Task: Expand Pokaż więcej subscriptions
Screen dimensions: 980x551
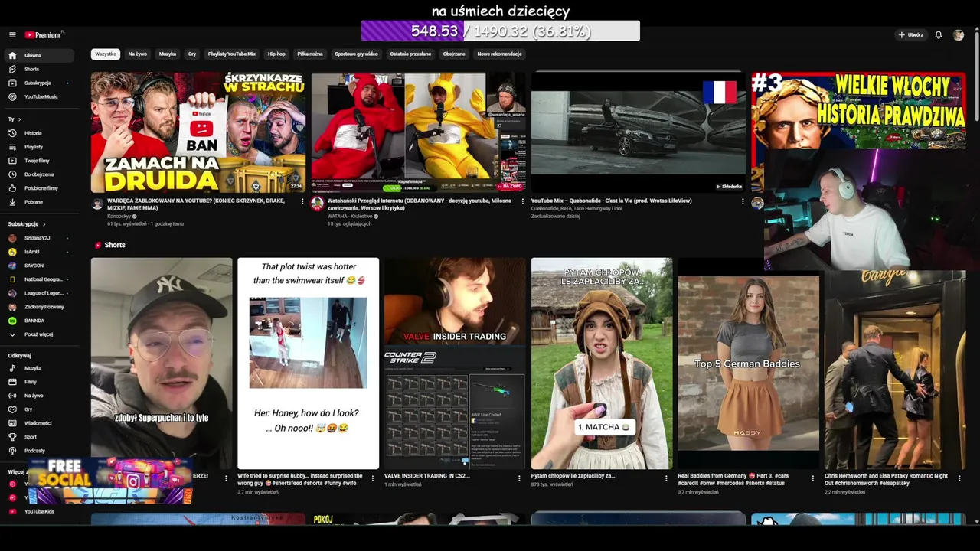Action: (x=38, y=334)
